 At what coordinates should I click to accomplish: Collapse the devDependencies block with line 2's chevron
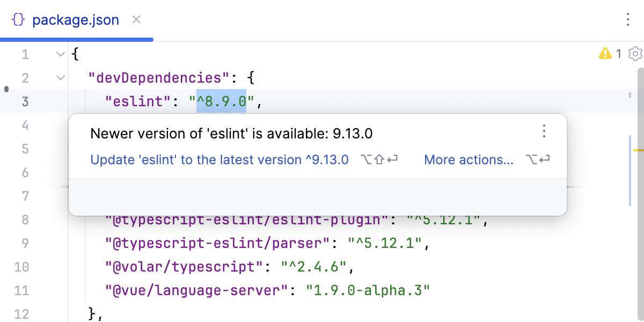click(x=60, y=78)
